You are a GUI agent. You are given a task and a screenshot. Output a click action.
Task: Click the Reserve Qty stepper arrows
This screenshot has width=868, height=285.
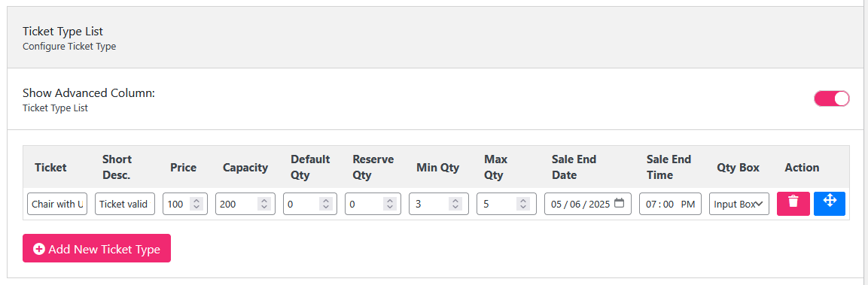pyautogui.click(x=390, y=205)
